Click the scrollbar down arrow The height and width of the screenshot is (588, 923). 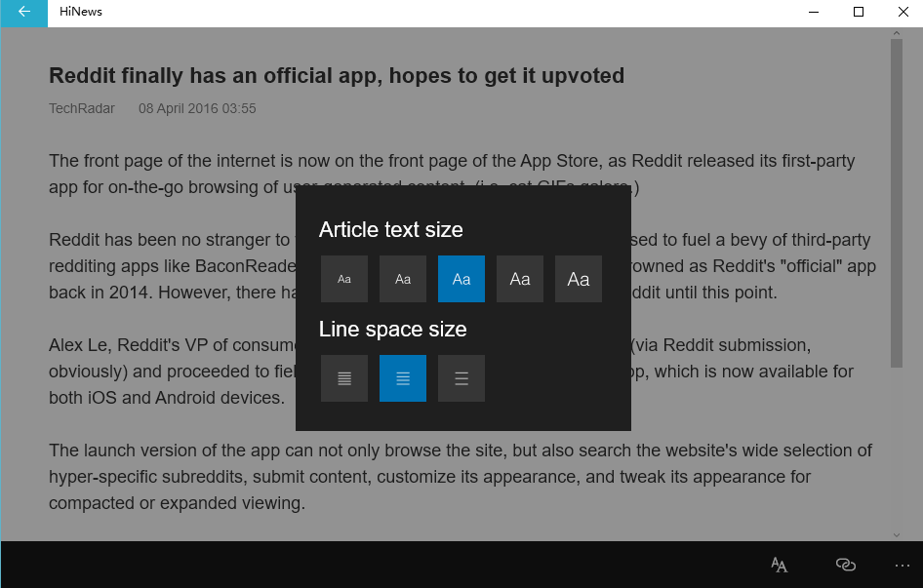897,535
